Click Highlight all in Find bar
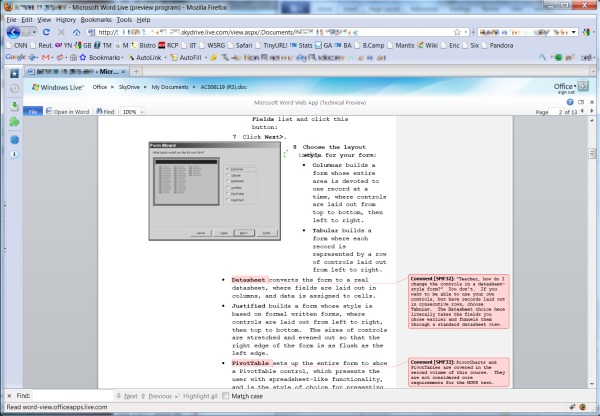 tap(196, 396)
